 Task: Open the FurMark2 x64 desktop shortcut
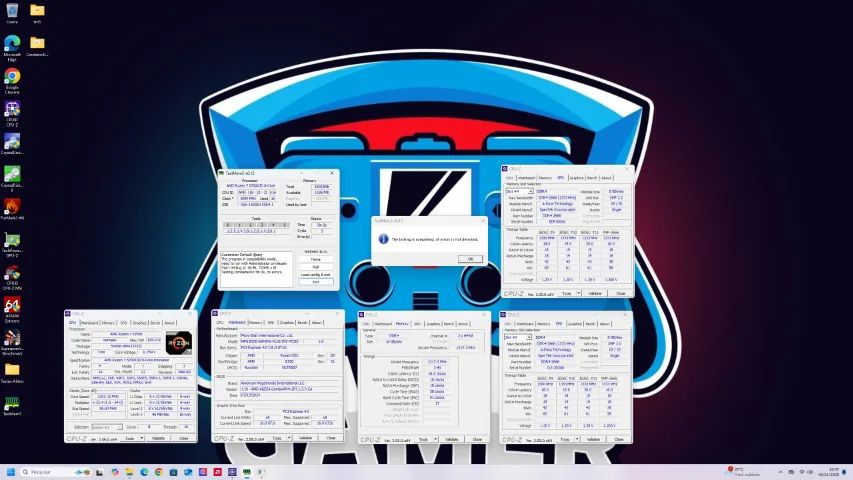12,210
